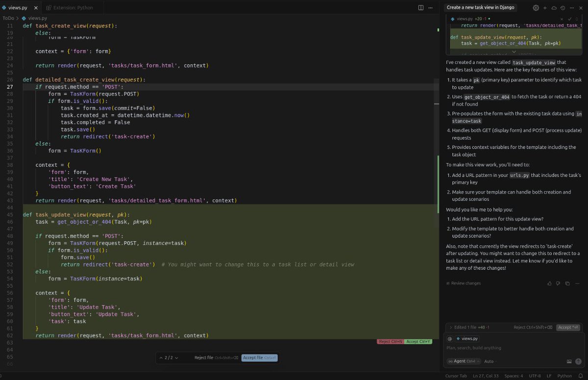Click sticky header def task_create_view line

(70, 25)
